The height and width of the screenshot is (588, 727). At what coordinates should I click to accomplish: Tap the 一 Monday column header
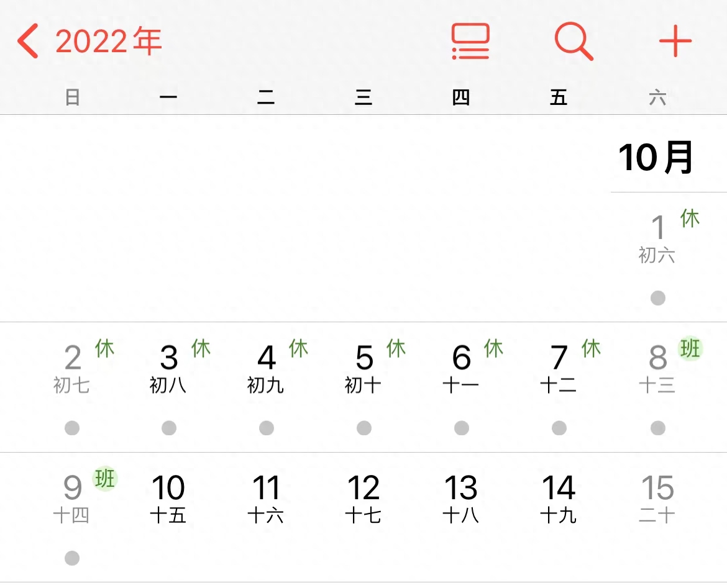(x=168, y=97)
